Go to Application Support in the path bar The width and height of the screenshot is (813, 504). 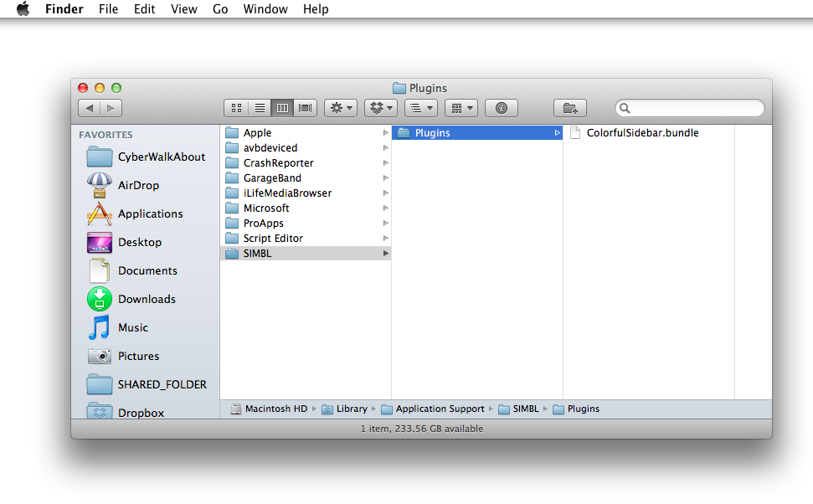(432, 409)
